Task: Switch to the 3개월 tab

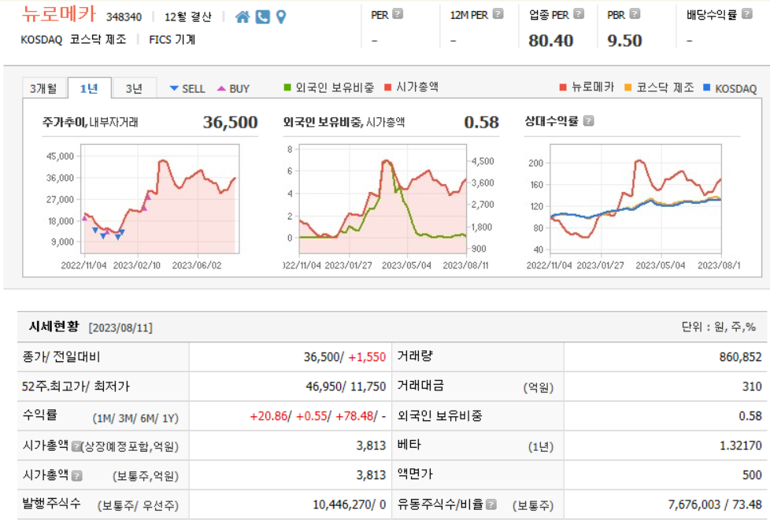Action: click(x=43, y=88)
